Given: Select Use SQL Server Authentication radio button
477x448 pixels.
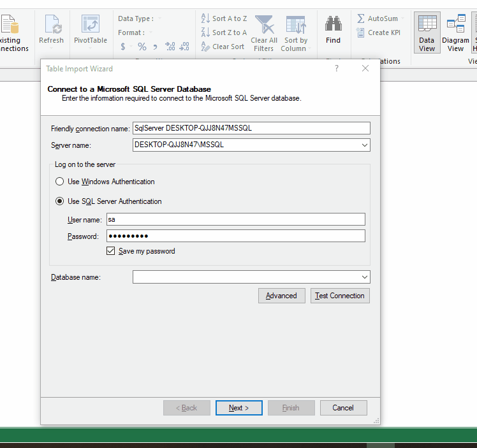Looking at the screenshot, I should pyautogui.click(x=60, y=201).
